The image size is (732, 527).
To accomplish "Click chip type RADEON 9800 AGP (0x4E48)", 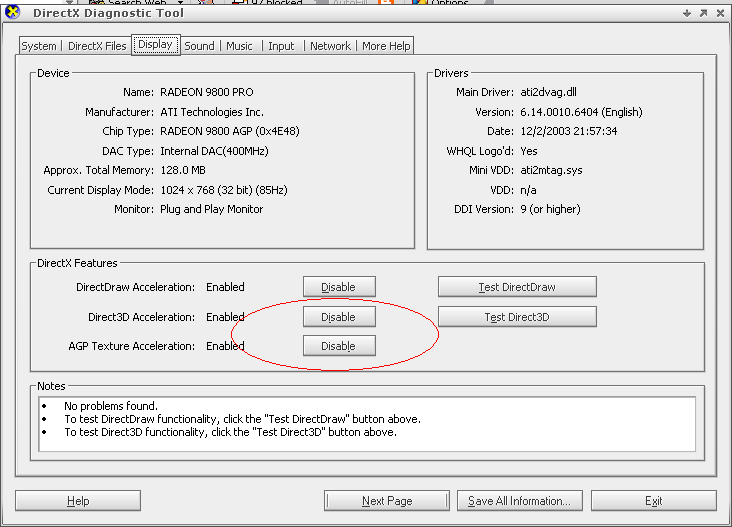I will tap(230, 131).
